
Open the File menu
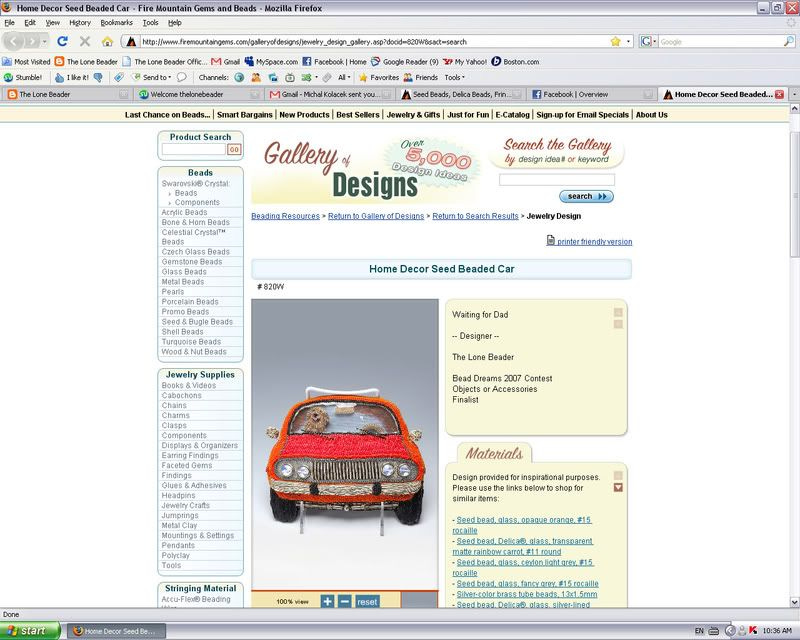pos(9,22)
